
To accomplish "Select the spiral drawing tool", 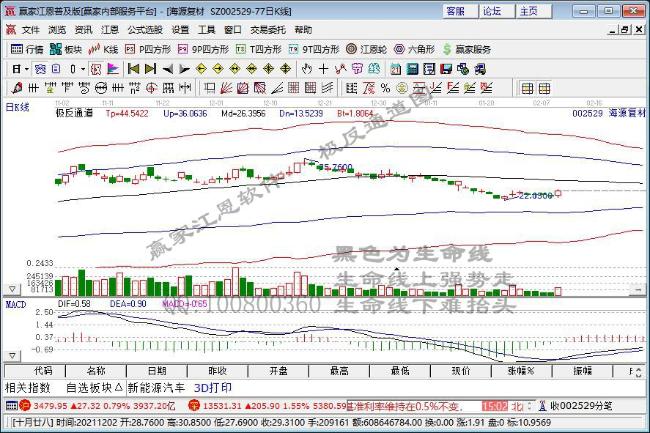I will (84, 88).
